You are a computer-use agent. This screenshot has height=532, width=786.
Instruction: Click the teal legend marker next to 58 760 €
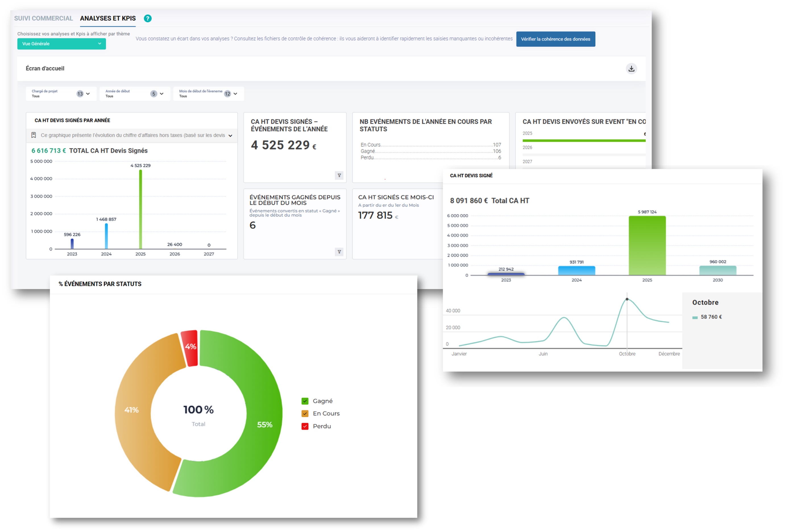(695, 317)
